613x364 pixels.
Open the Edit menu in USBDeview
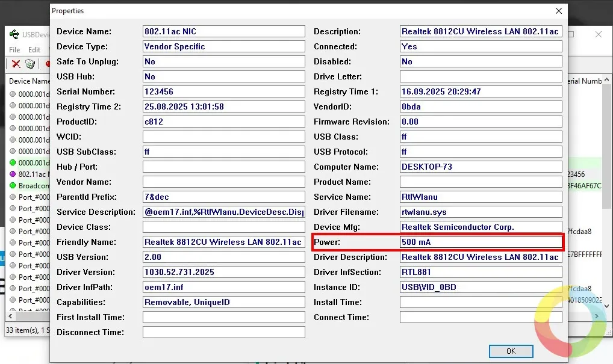[34, 49]
